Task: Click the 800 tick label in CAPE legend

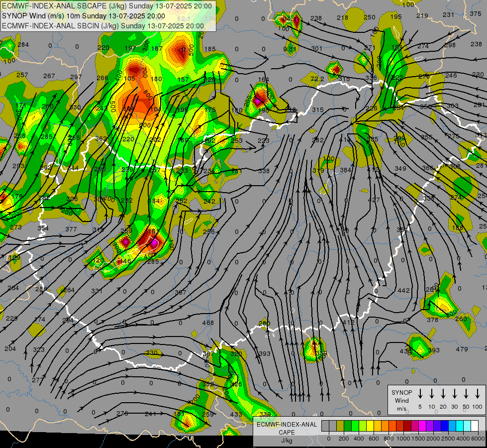Action: coord(389,439)
